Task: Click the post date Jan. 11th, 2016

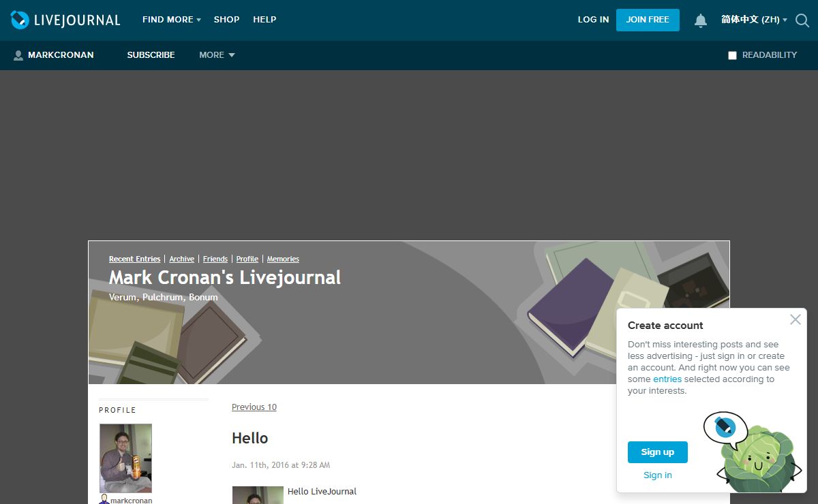Action: tap(281, 465)
